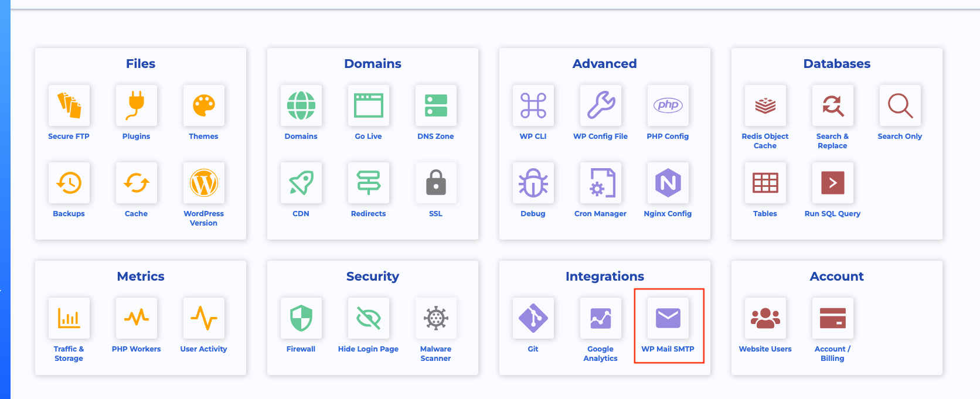The width and height of the screenshot is (980, 399).
Task: Click the Domains section heading
Action: tap(373, 64)
